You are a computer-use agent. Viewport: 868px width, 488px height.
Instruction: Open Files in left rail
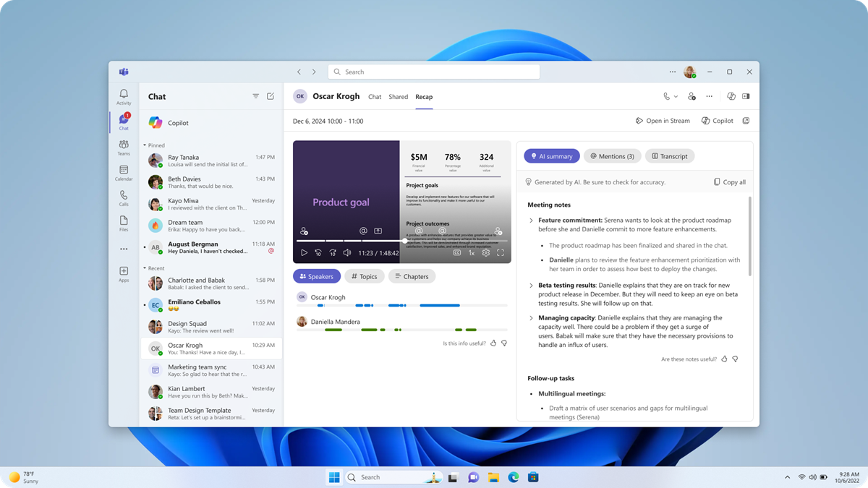[124, 223]
